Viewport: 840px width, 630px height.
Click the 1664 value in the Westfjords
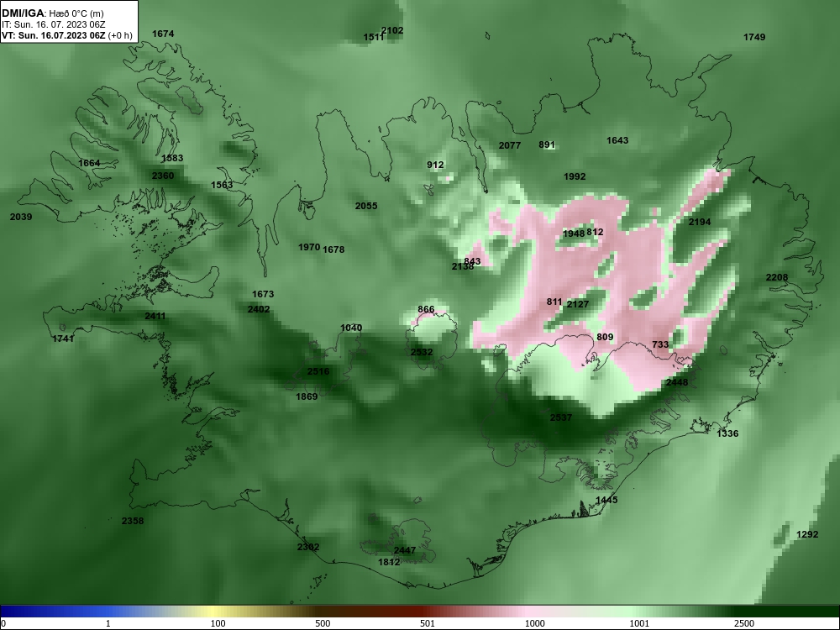click(89, 163)
